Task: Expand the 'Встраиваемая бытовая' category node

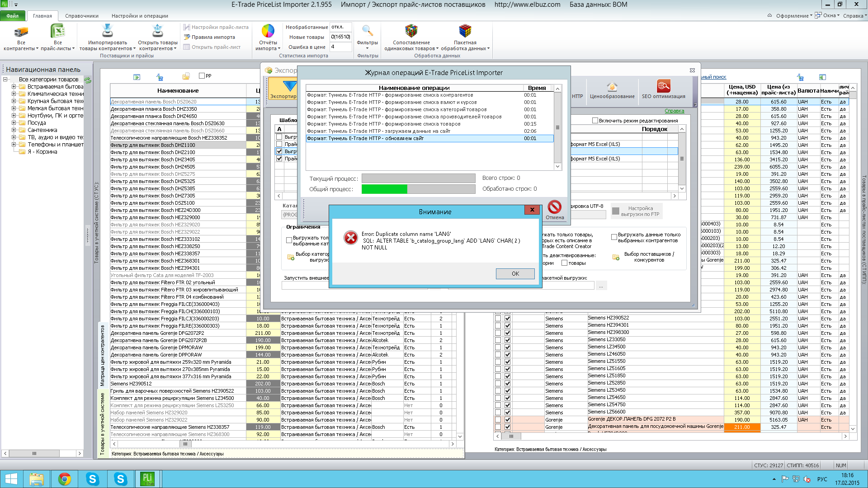Action: (14, 87)
